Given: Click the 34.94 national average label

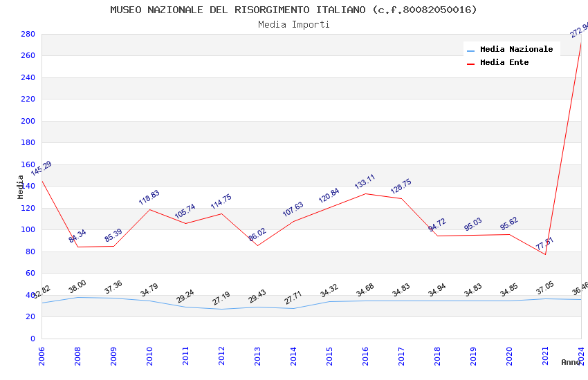Looking at the screenshot, I should pos(437,289).
